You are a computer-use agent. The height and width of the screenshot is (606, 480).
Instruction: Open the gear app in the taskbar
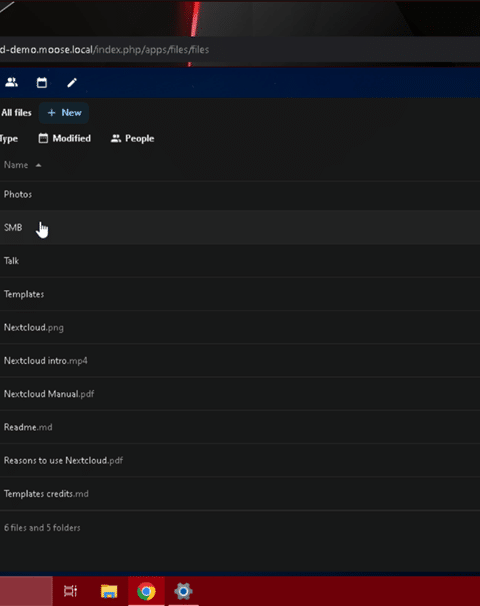click(183, 591)
